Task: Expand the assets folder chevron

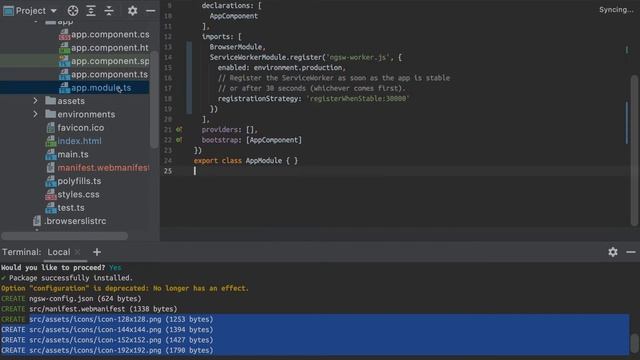Action: tap(36, 101)
